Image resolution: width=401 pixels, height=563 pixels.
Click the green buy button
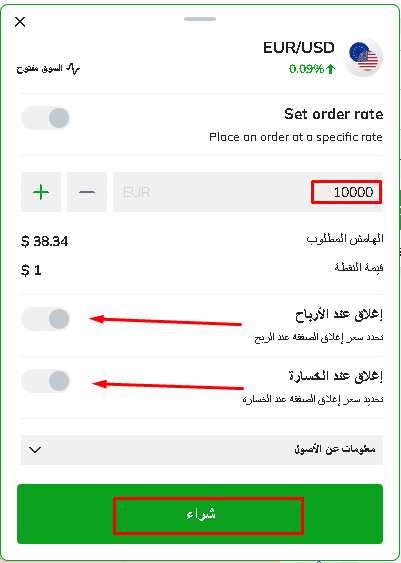(200, 514)
